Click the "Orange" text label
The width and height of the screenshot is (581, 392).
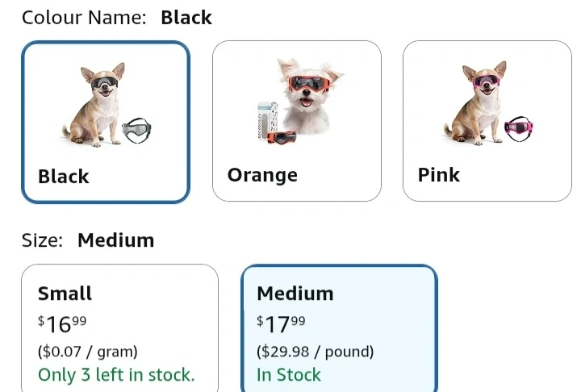262,175
